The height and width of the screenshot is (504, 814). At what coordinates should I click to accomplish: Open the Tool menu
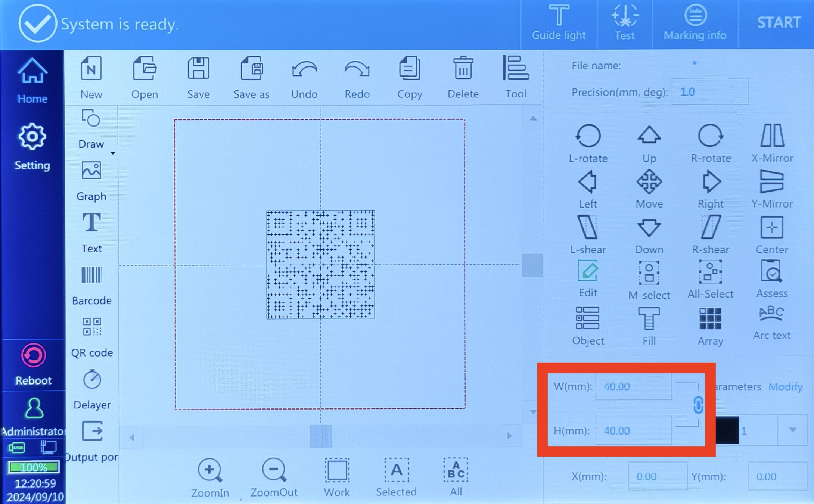point(516,77)
